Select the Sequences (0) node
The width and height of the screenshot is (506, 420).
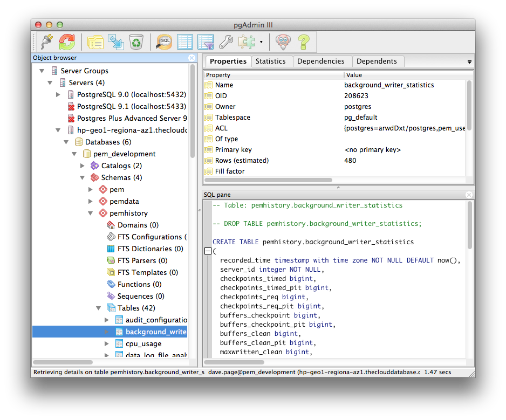tap(140, 296)
